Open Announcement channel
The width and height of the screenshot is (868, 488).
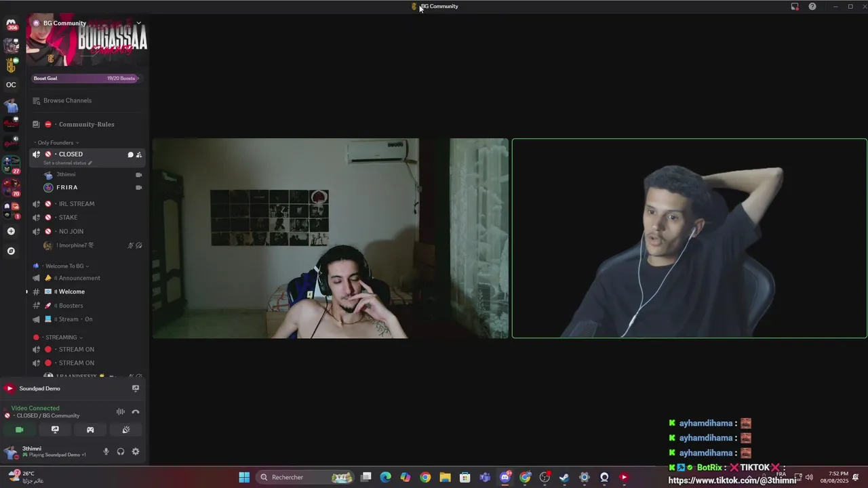(88, 278)
